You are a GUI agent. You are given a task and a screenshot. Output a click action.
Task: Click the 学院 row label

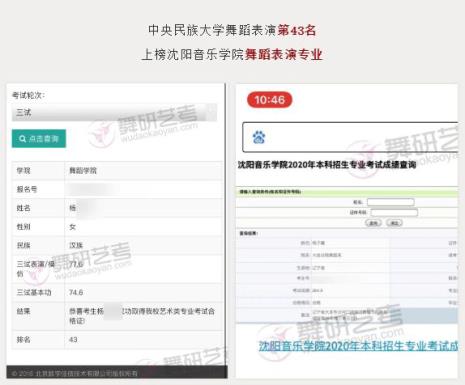pyautogui.click(x=23, y=171)
